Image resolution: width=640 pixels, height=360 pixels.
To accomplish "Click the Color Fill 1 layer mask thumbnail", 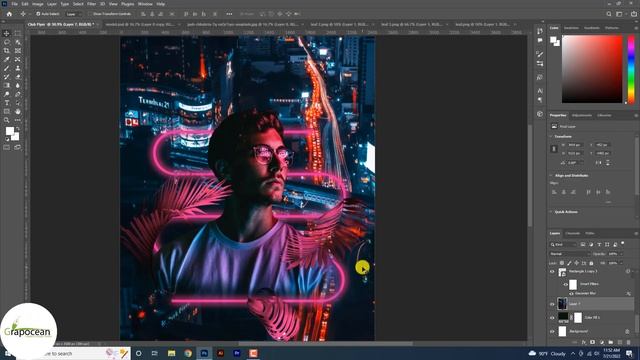I will click(578, 317).
